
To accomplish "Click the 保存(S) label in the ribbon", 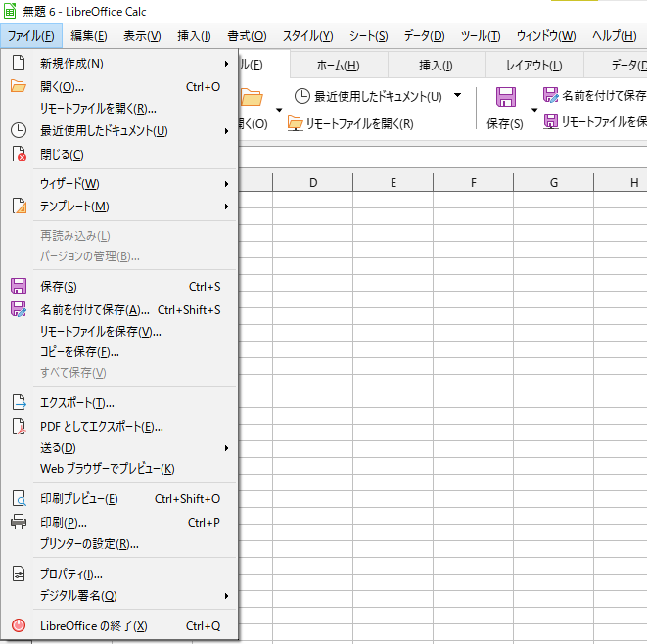I will (x=505, y=123).
